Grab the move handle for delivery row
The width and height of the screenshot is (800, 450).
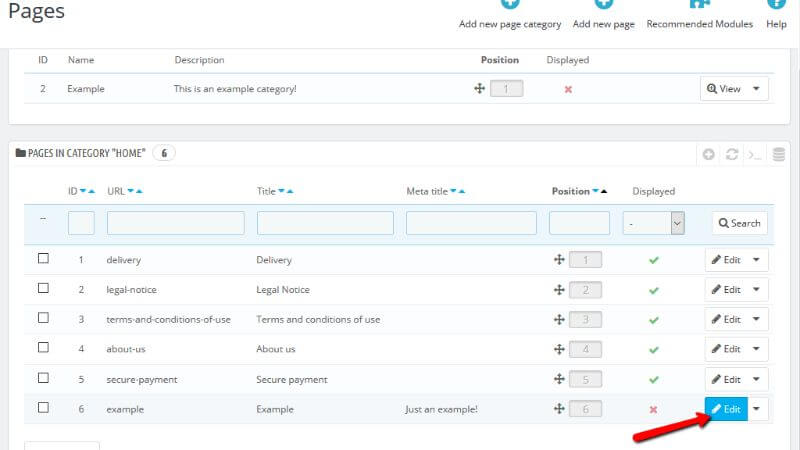click(x=559, y=259)
